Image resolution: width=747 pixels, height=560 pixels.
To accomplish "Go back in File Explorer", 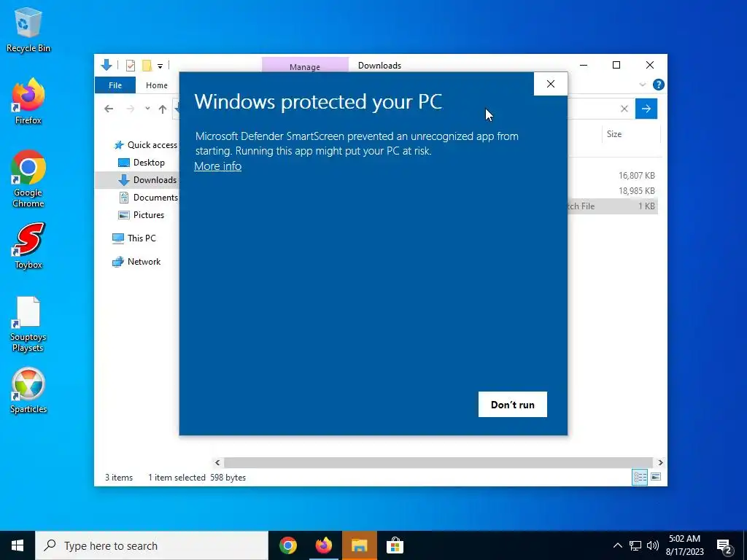I will [109, 109].
